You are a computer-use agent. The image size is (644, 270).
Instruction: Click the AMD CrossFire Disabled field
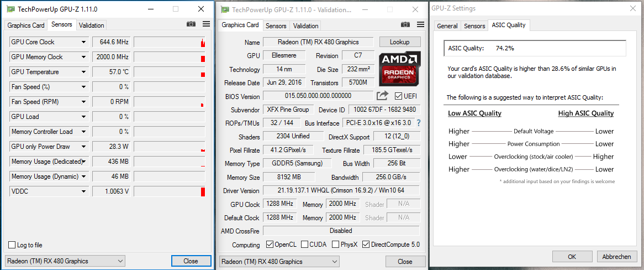341,231
